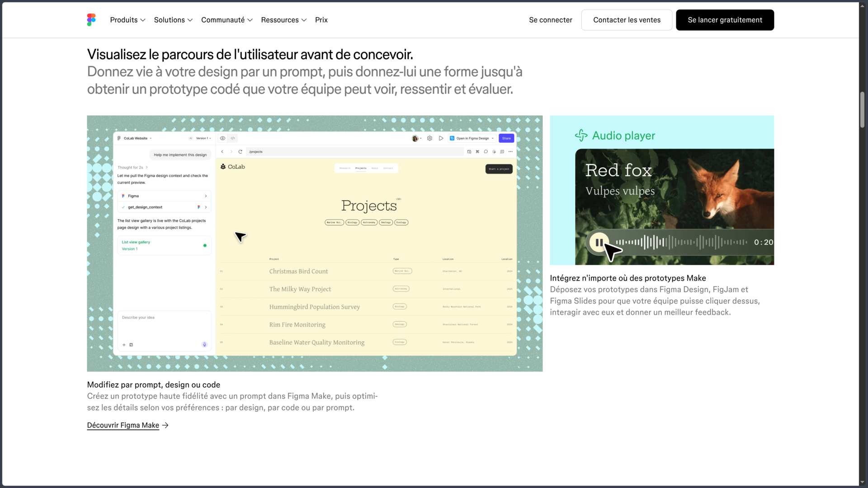This screenshot has width=868, height=488.
Task: Click the Help me implement this design message
Action: pos(180,155)
